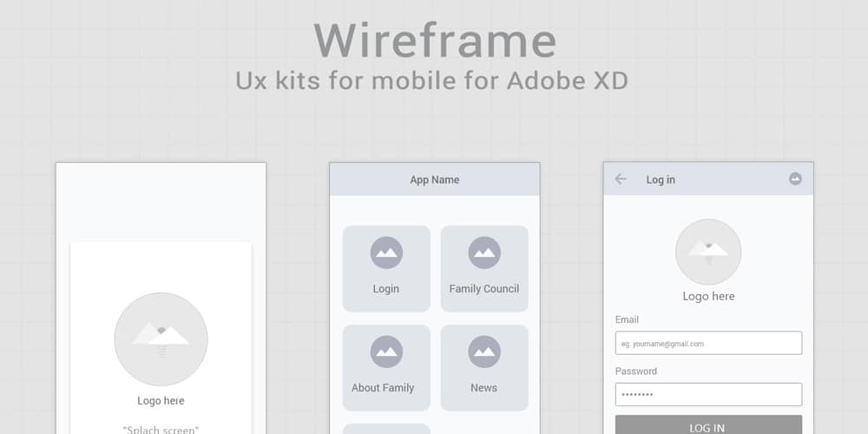
Task: Click the App Name header title
Action: (x=435, y=180)
